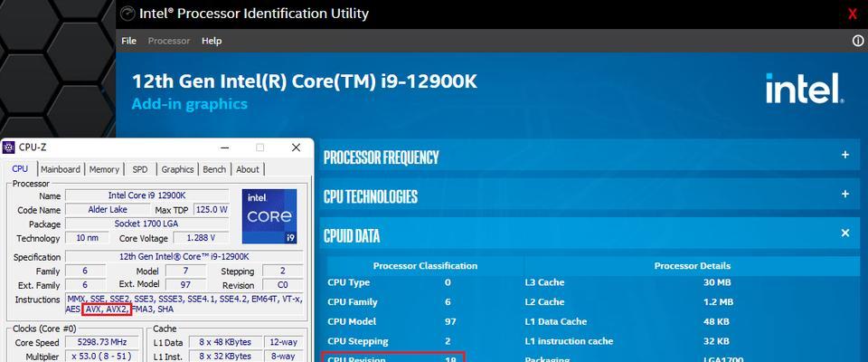868x362 pixels.
Task: Click the Processor Classification column header
Action: [x=425, y=265]
